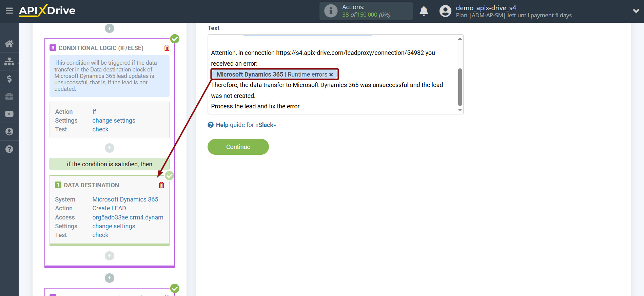Open the briefcase sidebar icon
Screen dimensions: 644x296
[x=9, y=97]
